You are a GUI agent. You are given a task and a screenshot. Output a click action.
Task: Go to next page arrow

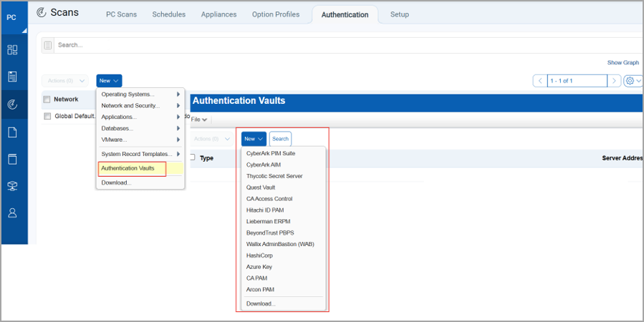coord(614,81)
